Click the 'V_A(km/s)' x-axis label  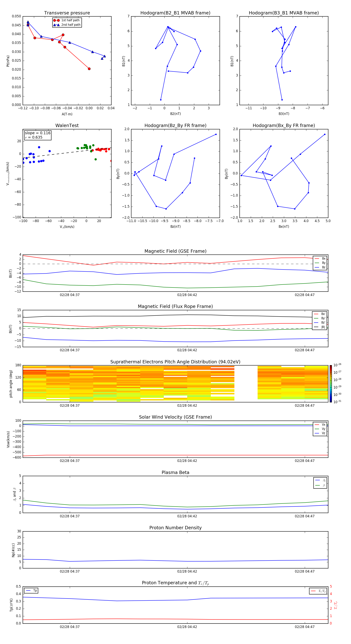pyautogui.click(x=67, y=227)
